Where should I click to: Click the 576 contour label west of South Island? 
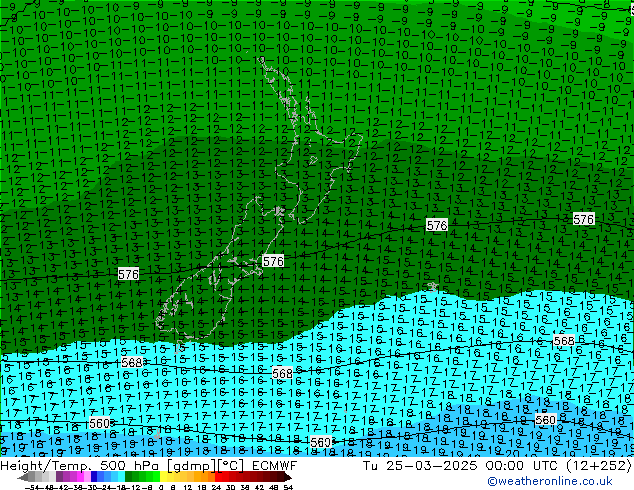pyautogui.click(x=129, y=274)
